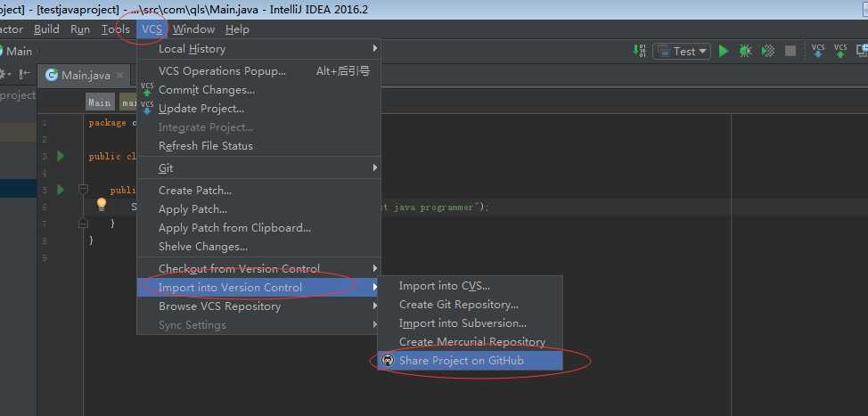Click run gutter arrow beside public class

[x=61, y=156]
